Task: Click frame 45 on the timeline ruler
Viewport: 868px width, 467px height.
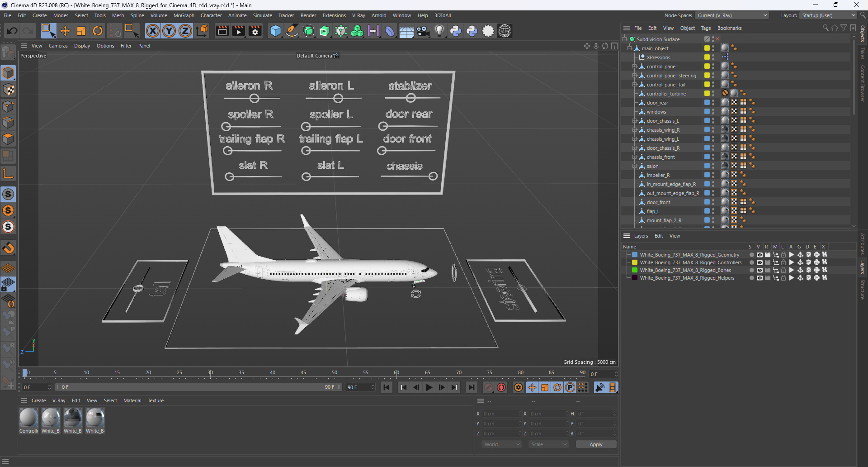Action: tap(303, 373)
